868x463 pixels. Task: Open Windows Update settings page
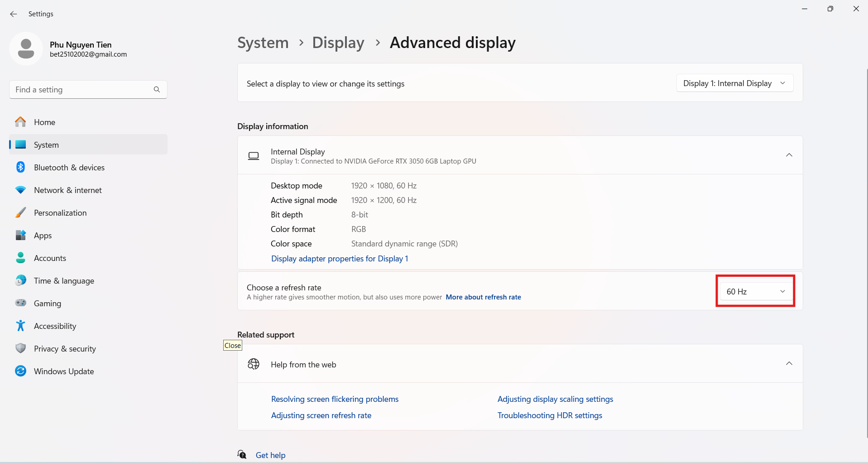[88, 371]
